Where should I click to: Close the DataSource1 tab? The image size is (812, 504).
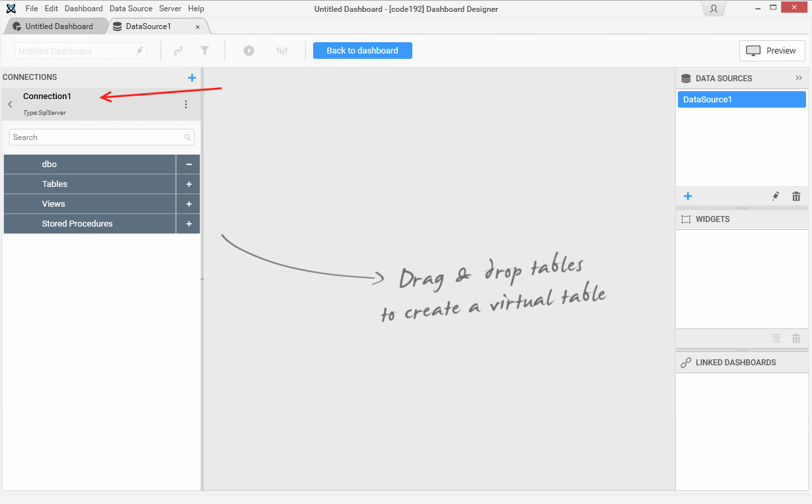coord(198,27)
